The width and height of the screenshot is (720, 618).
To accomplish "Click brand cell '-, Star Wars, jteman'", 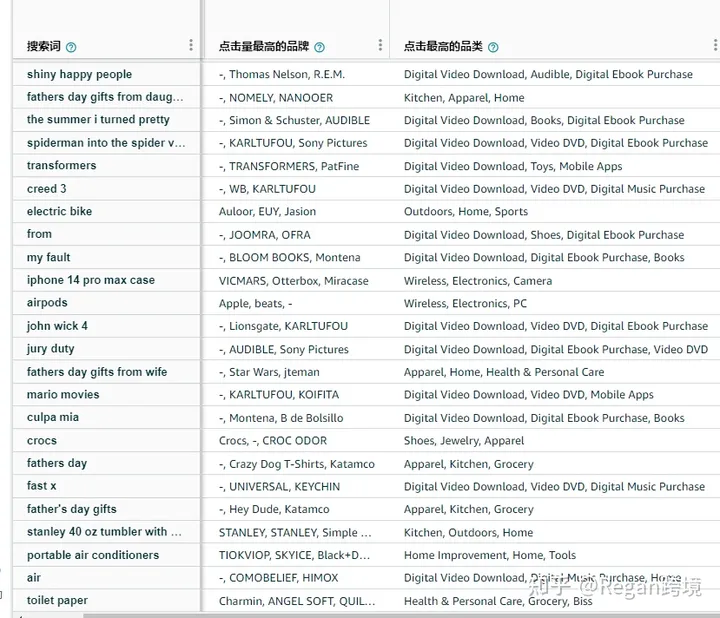I will tap(269, 372).
